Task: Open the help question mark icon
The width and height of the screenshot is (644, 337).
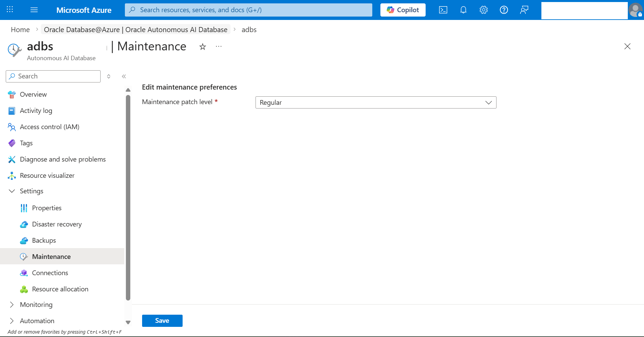Action: pos(504,10)
